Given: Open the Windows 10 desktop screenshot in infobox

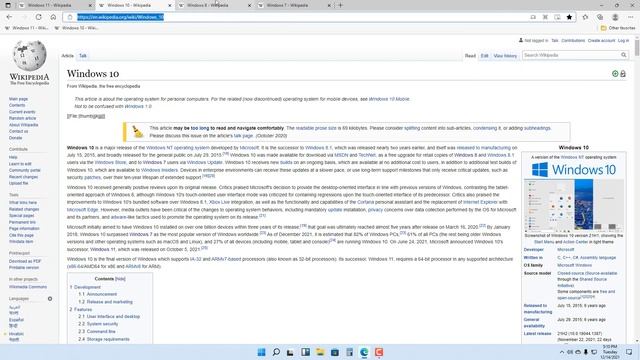Looking at the screenshot, I should [573, 205].
